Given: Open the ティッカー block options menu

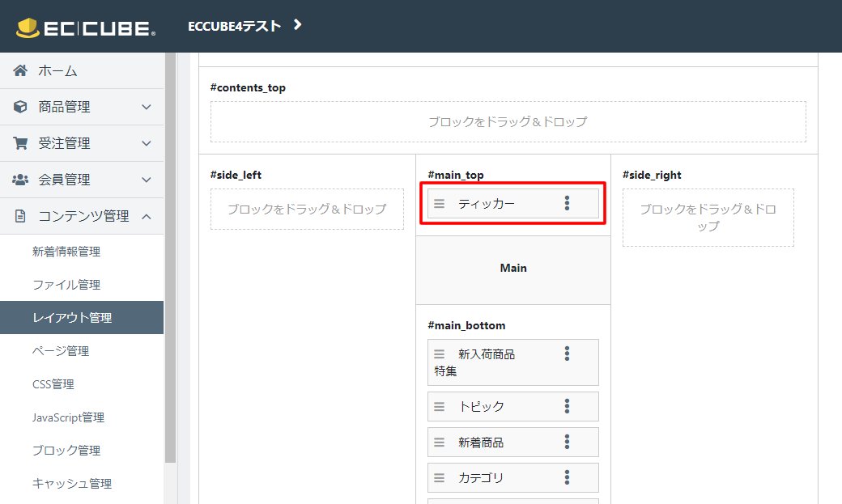Looking at the screenshot, I should pyautogui.click(x=567, y=203).
